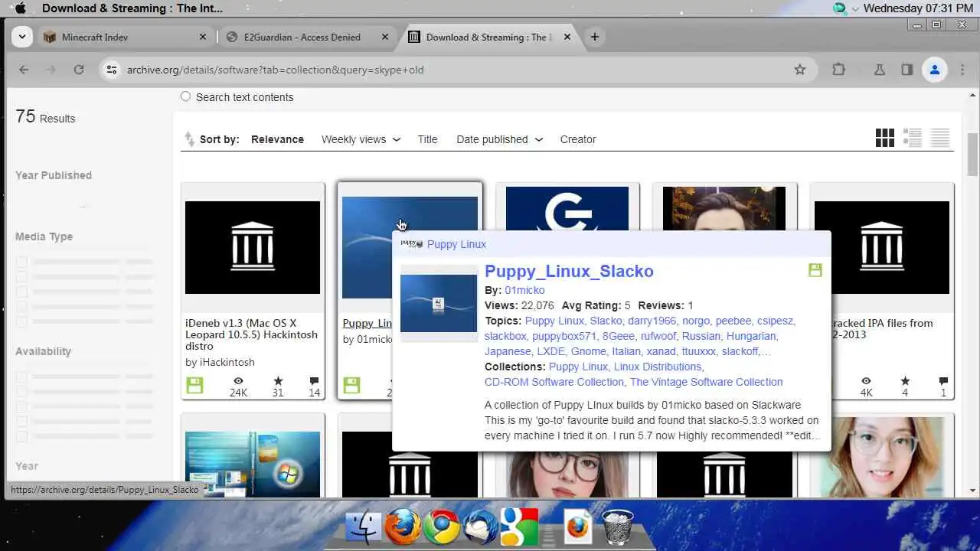This screenshot has width=980, height=551.
Task: Open the Chrome extensions puzzle icon
Action: [x=839, y=70]
